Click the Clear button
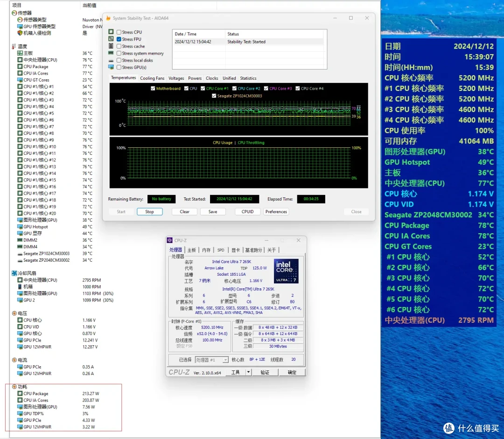 [x=184, y=212]
